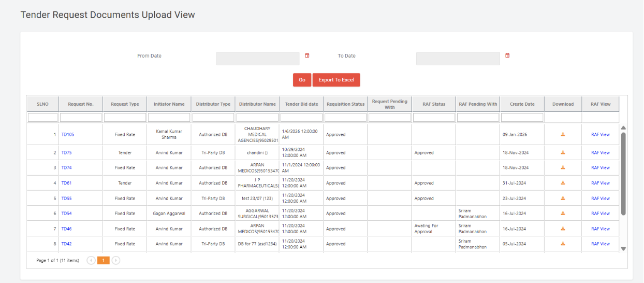Click the Request Type filter box

coord(125,118)
